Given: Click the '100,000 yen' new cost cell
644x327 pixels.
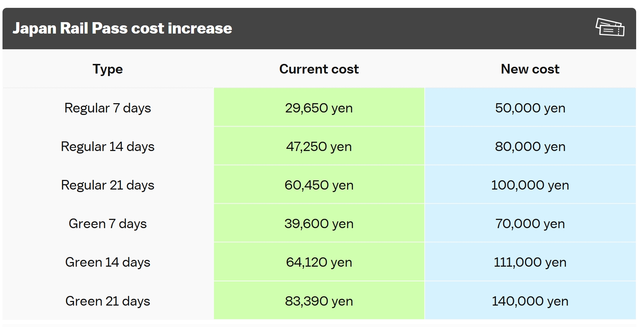Looking at the screenshot, I should (x=530, y=185).
